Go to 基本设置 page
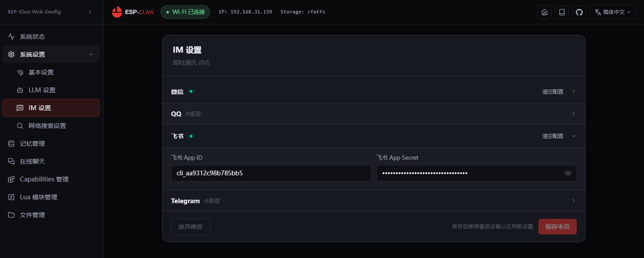 point(51,72)
